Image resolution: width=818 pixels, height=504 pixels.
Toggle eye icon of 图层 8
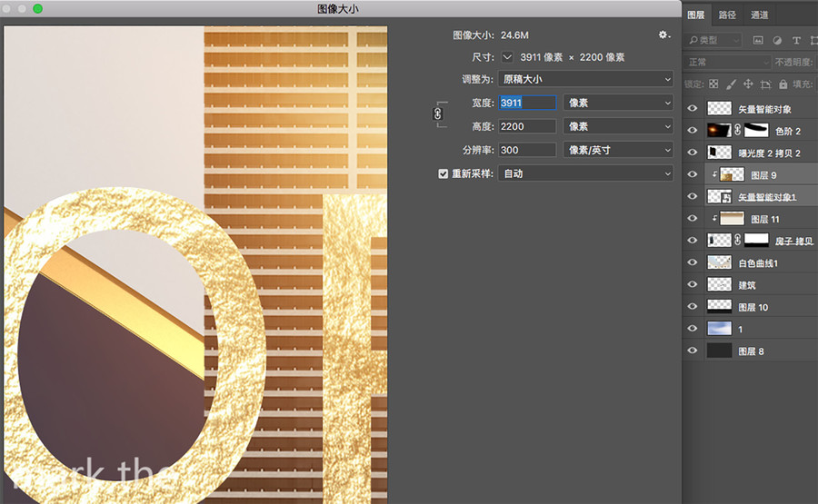tap(693, 351)
